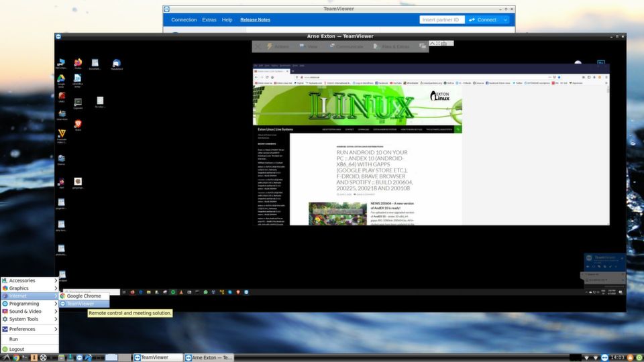Open the Brave icon on remote desktop
Image resolution: width=644 pixels, height=362 pixels.
coord(78,124)
